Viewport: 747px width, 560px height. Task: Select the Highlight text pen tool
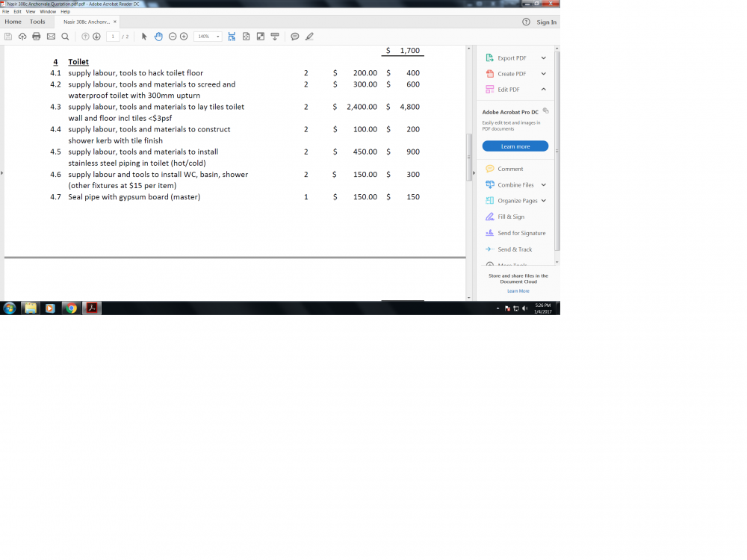click(x=309, y=37)
